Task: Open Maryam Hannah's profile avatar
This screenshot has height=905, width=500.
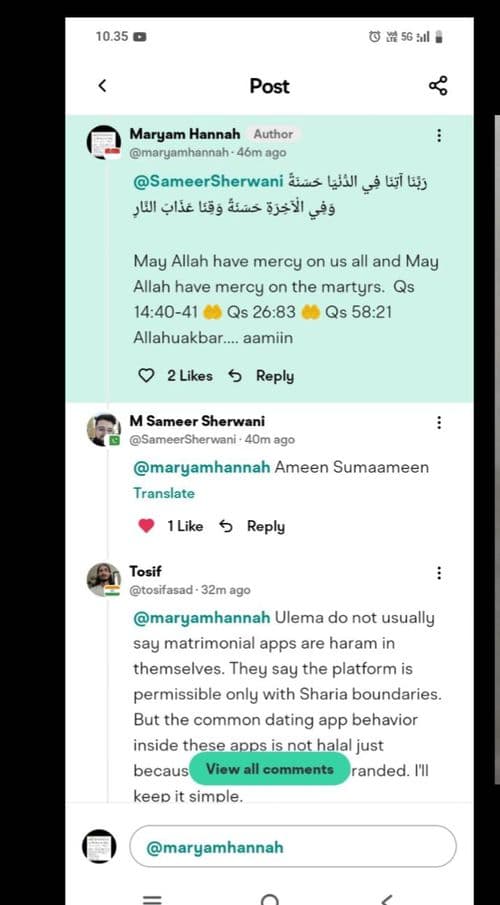Action: 104,142
